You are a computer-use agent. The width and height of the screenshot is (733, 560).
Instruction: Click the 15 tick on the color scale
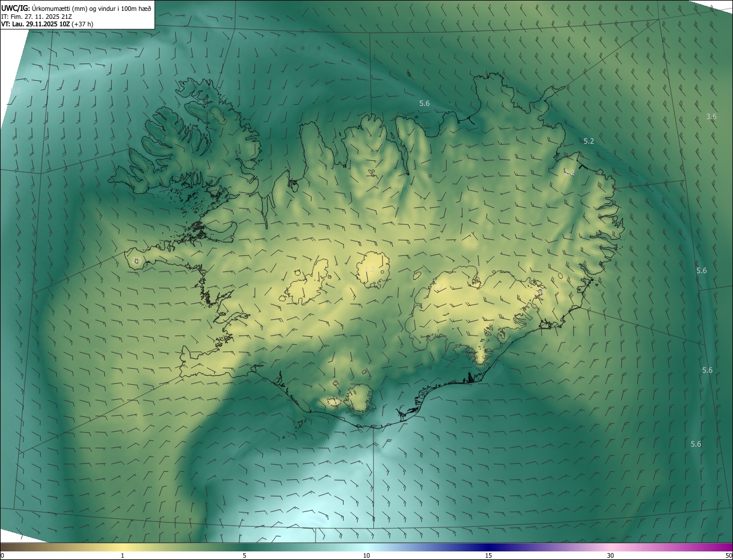tap(488, 555)
